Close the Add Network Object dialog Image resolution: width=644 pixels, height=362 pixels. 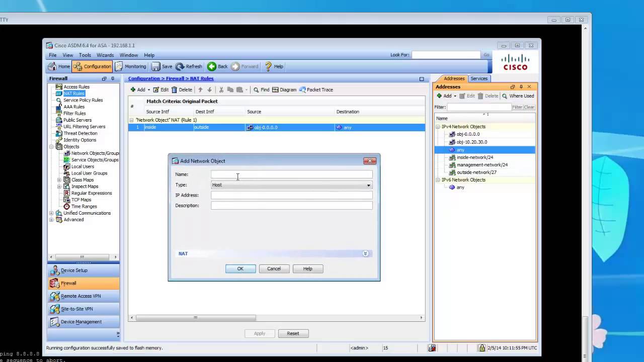(x=370, y=161)
